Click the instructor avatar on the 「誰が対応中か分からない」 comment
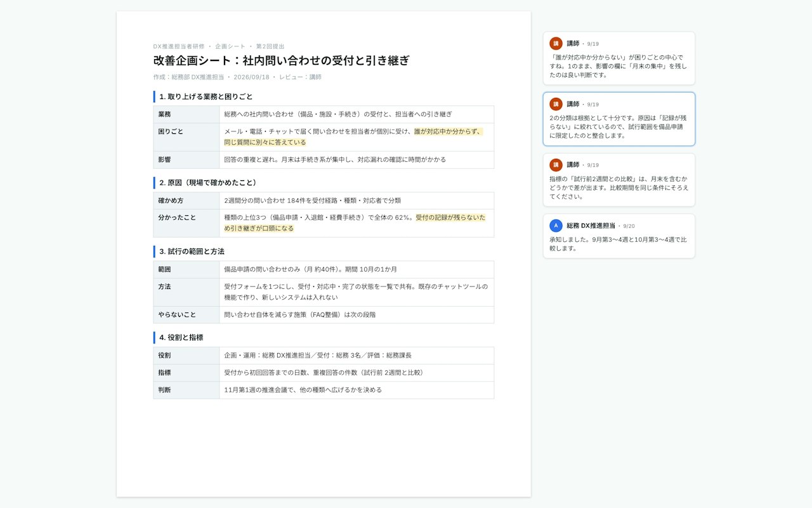 click(x=556, y=43)
